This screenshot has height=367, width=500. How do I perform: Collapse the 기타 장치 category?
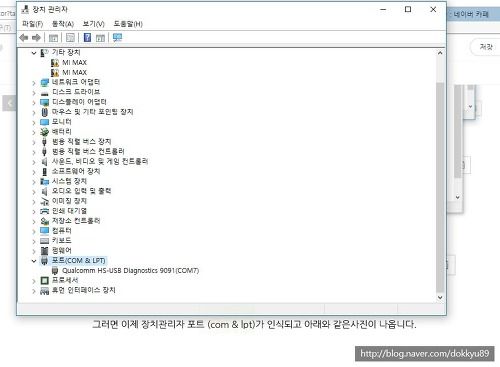pyautogui.click(x=34, y=53)
